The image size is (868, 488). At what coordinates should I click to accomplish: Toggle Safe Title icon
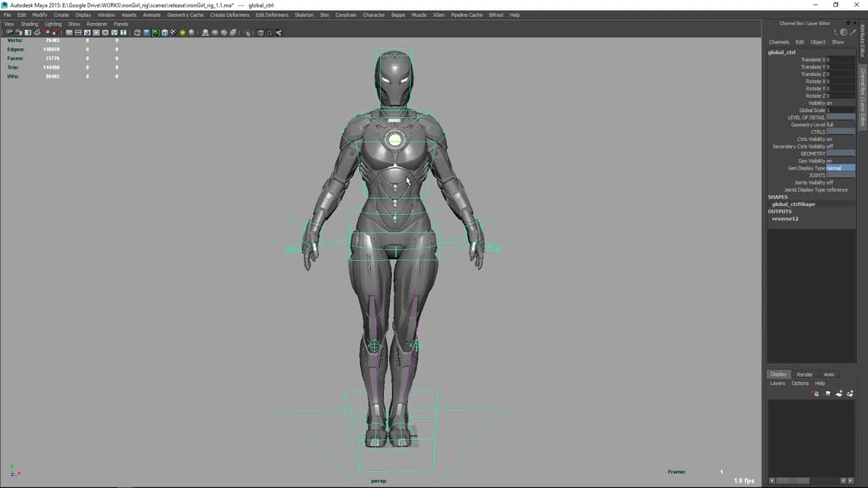point(123,33)
